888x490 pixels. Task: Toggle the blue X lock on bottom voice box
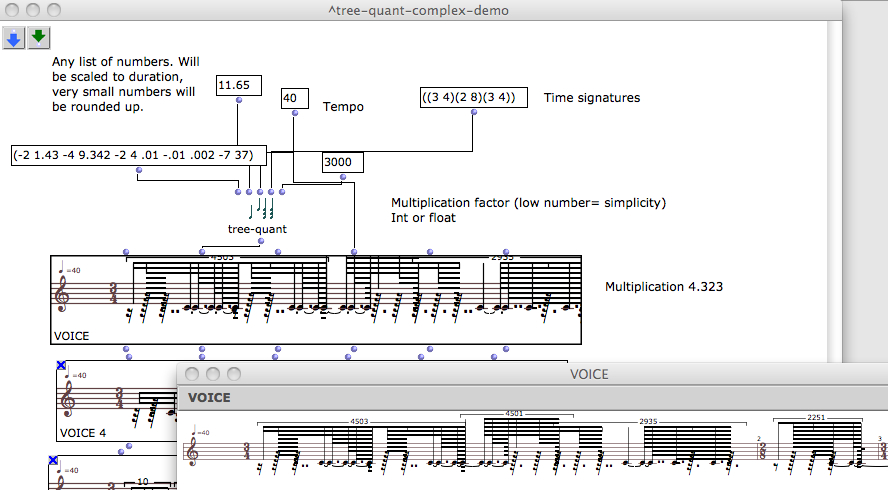pos(53,461)
